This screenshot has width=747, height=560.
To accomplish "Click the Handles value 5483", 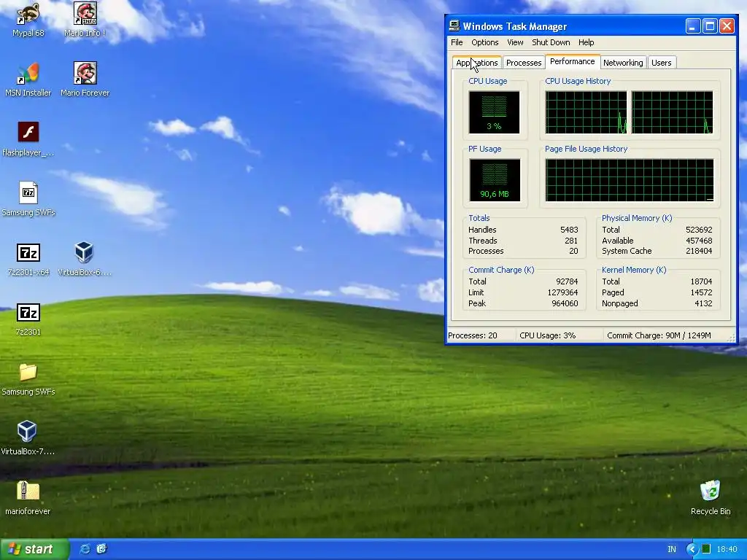I will tap(569, 230).
